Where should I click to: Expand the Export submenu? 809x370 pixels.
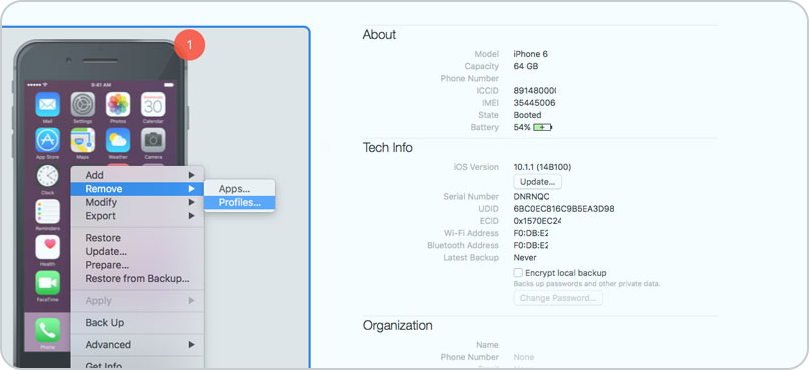coord(137,216)
